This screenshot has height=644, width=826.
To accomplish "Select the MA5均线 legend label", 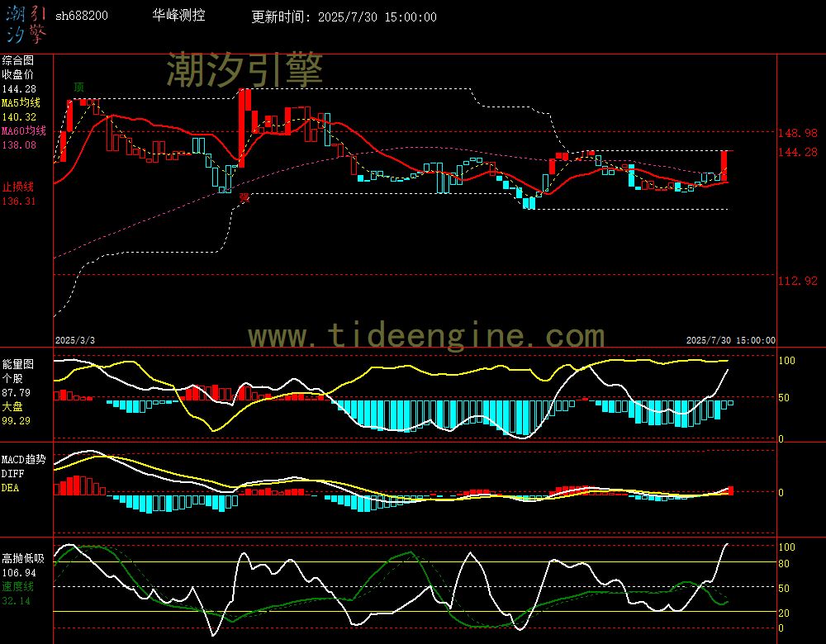I will (x=21, y=102).
